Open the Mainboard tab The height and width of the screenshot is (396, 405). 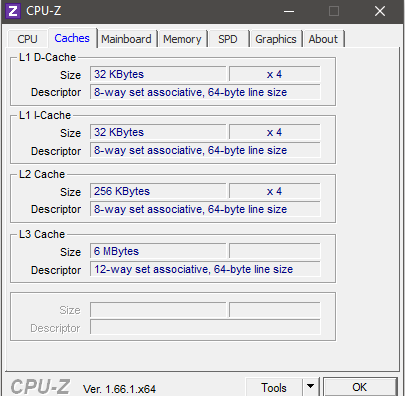(x=126, y=39)
